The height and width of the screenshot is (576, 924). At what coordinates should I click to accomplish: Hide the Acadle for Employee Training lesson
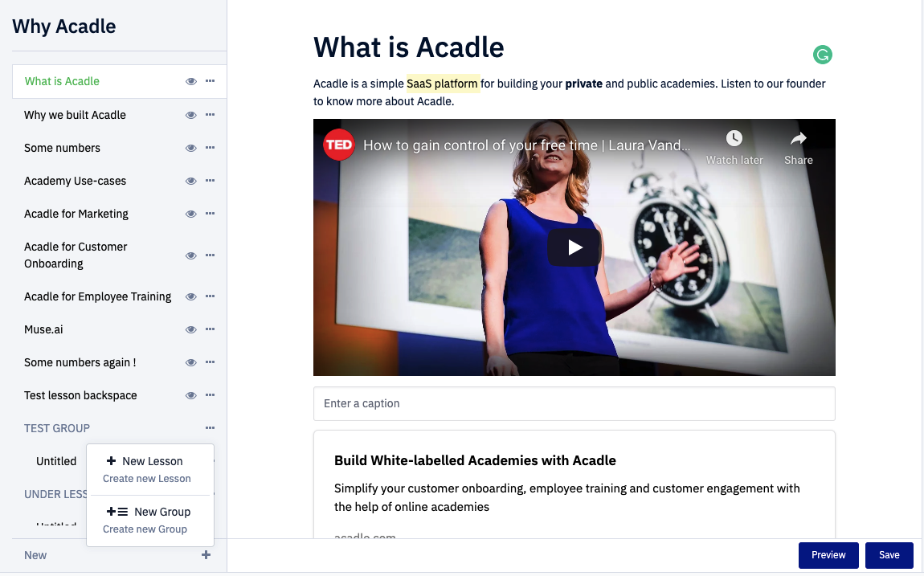(191, 296)
